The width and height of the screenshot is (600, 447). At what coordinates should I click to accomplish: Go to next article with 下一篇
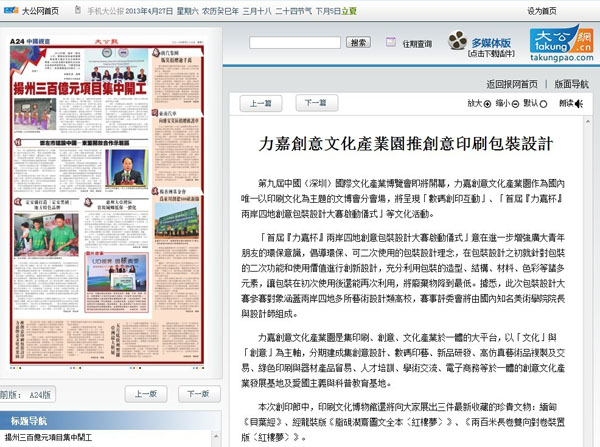pos(316,103)
